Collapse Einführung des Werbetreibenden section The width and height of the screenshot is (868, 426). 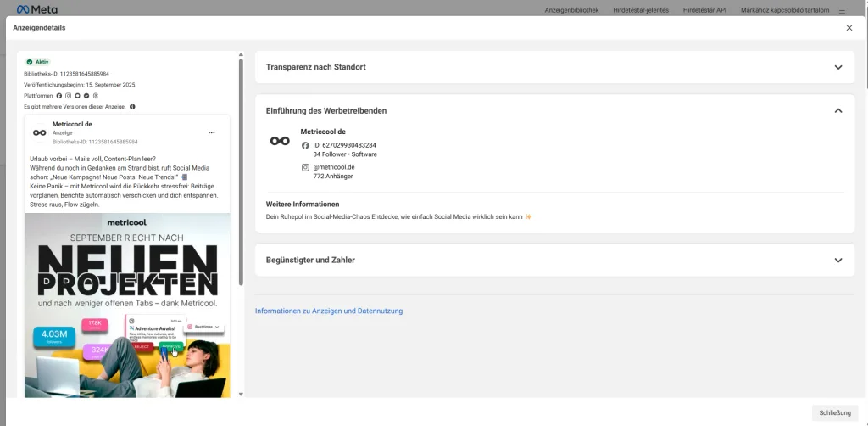(x=837, y=110)
